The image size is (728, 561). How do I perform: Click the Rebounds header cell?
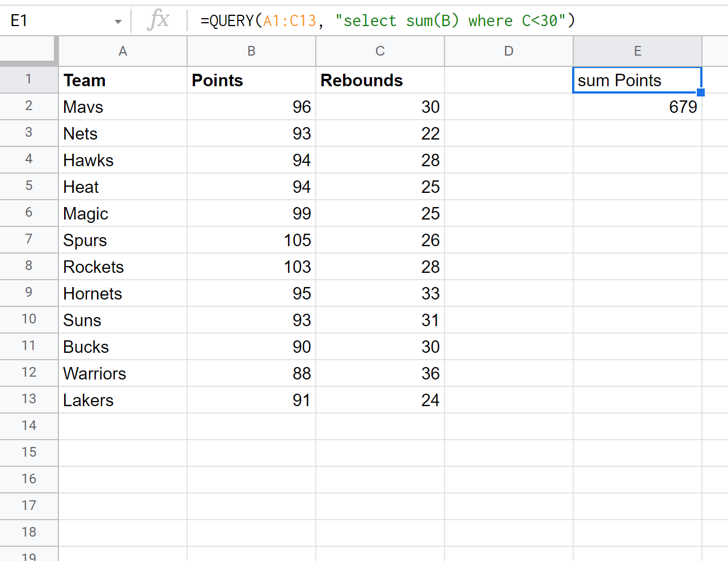tap(380, 80)
